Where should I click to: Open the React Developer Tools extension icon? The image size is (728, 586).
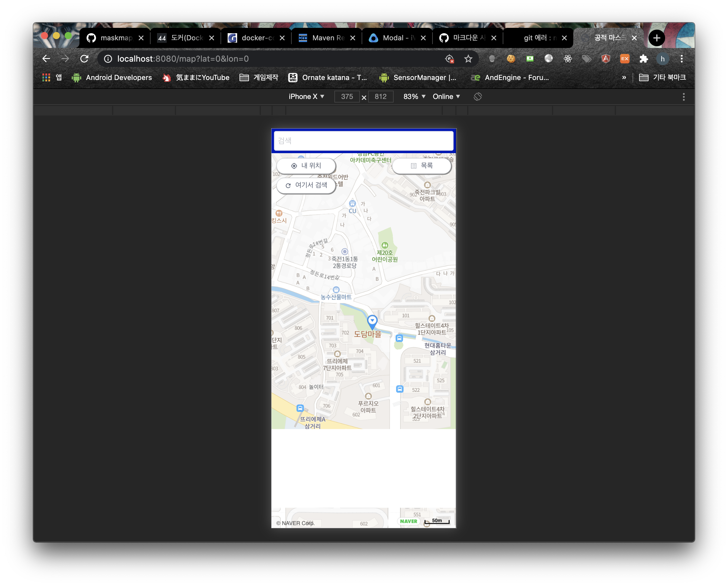568,58
